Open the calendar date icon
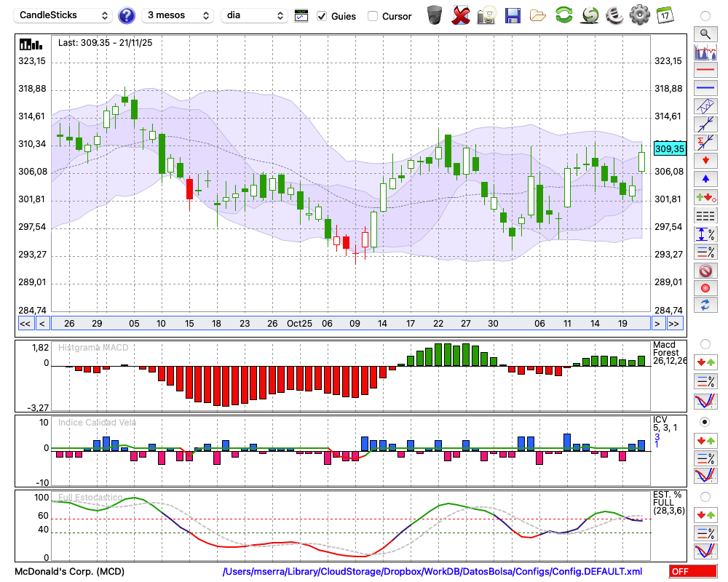The height and width of the screenshot is (582, 728). [665, 15]
